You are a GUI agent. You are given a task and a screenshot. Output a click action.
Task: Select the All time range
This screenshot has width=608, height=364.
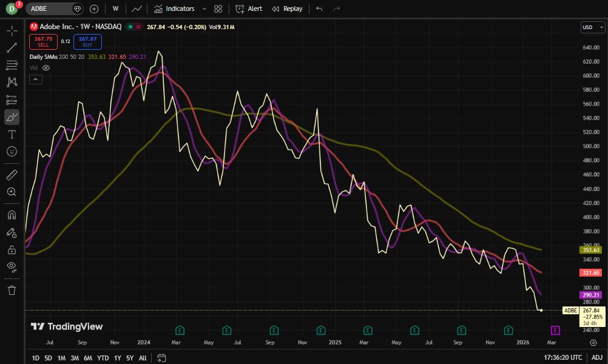click(x=143, y=358)
